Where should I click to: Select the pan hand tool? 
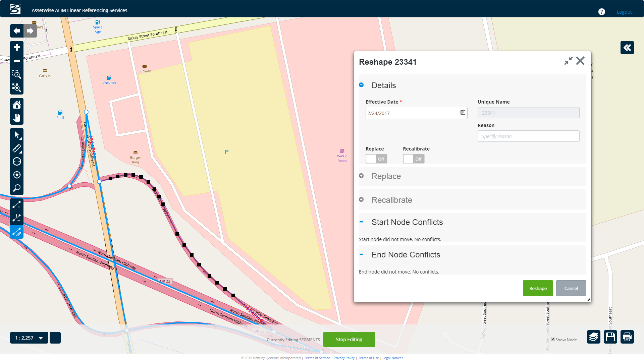[x=17, y=118]
